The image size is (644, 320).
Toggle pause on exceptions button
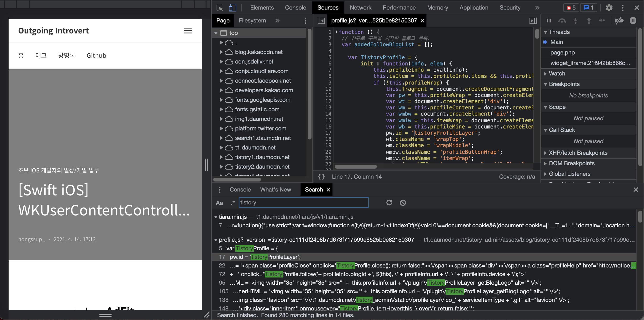[x=633, y=21]
